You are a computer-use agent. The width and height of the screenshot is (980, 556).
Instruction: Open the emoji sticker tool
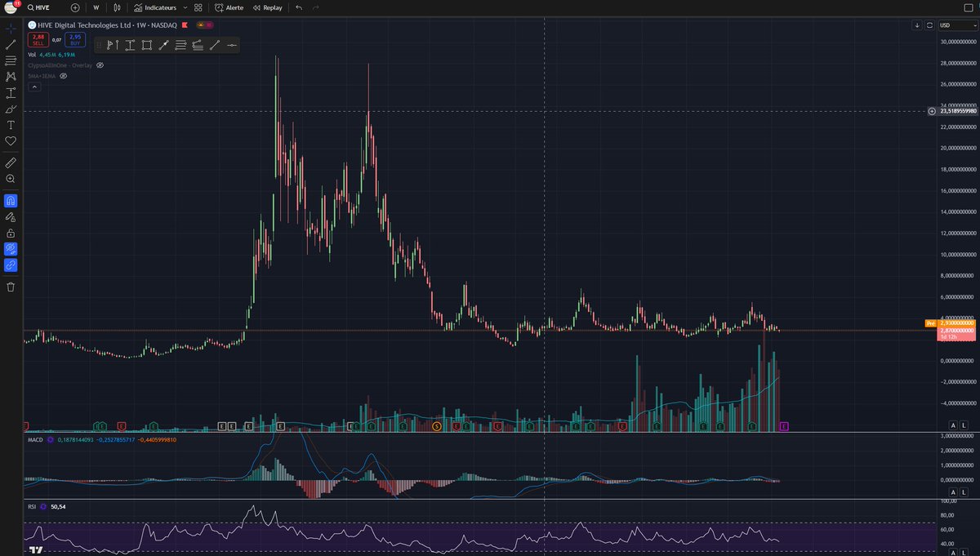pyautogui.click(x=11, y=140)
